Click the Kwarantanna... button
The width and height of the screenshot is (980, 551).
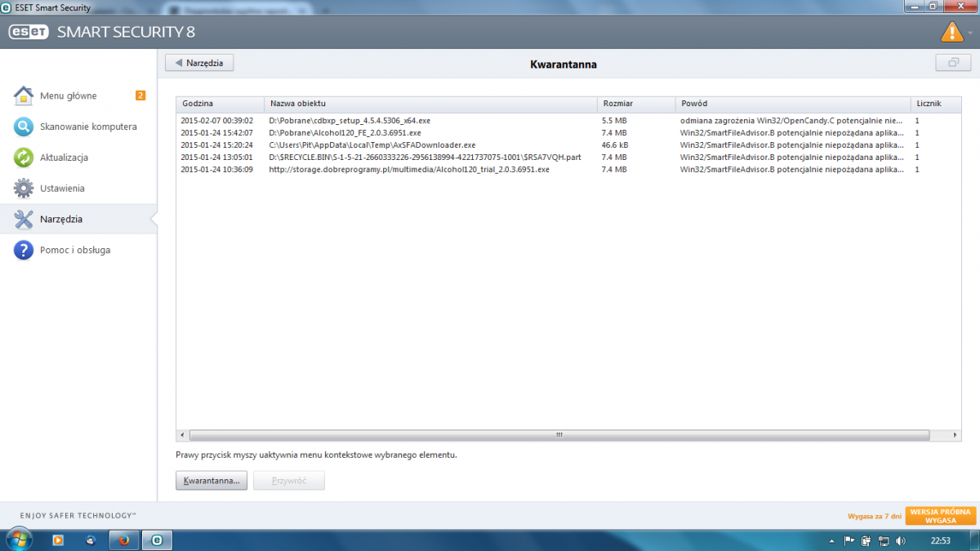point(212,481)
